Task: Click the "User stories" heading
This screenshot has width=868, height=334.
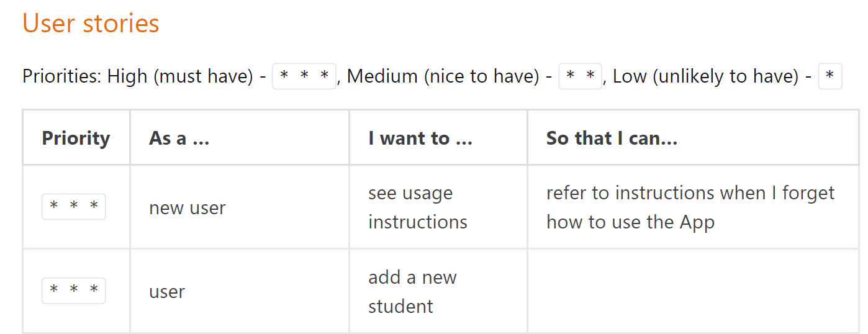Action: coord(91,24)
